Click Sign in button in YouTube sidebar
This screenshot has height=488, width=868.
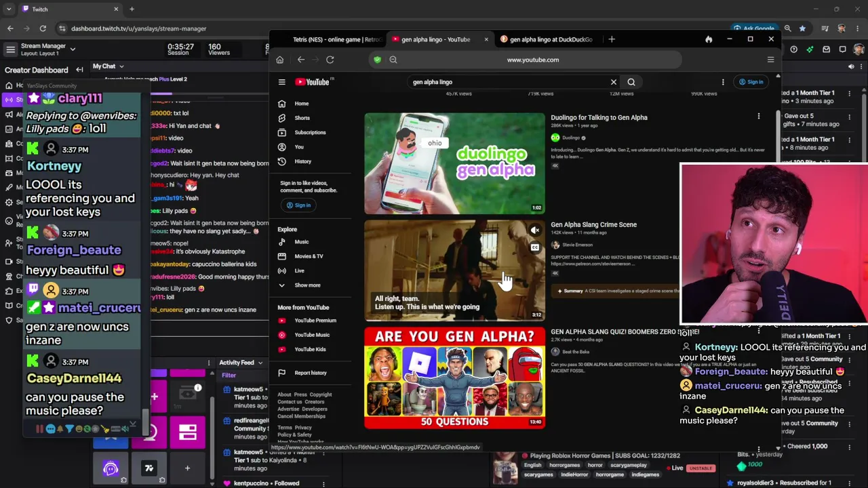pyautogui.click(x=298, y=205)
